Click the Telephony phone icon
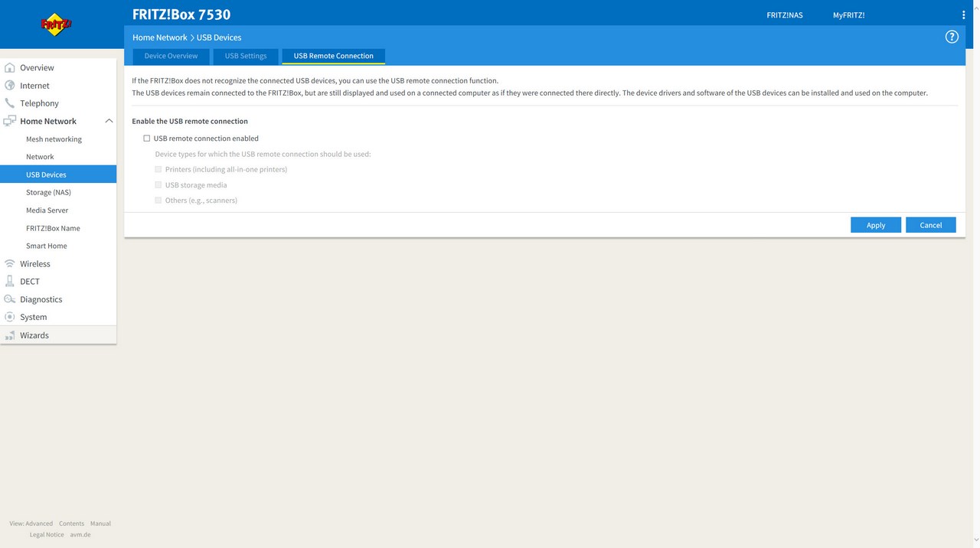The width and height of the screenshot is (980, 548). (10, 103)
